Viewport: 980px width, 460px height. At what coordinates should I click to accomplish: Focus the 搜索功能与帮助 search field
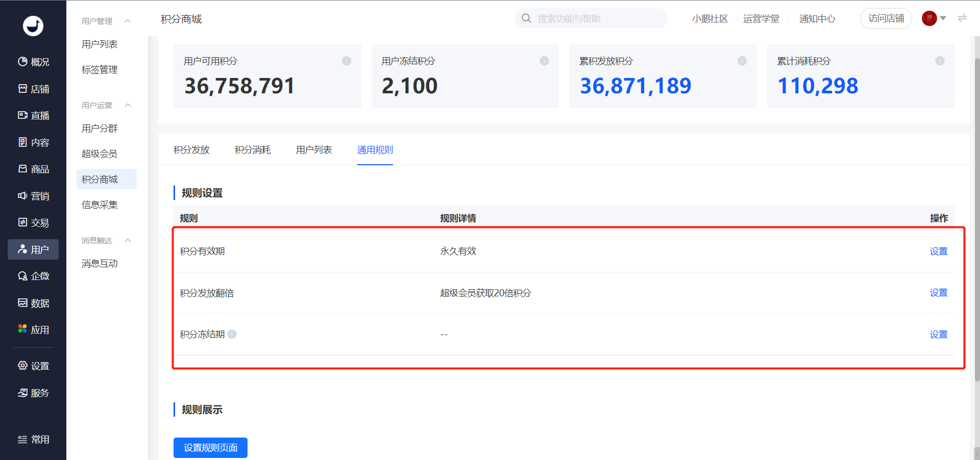pos(591,18)
